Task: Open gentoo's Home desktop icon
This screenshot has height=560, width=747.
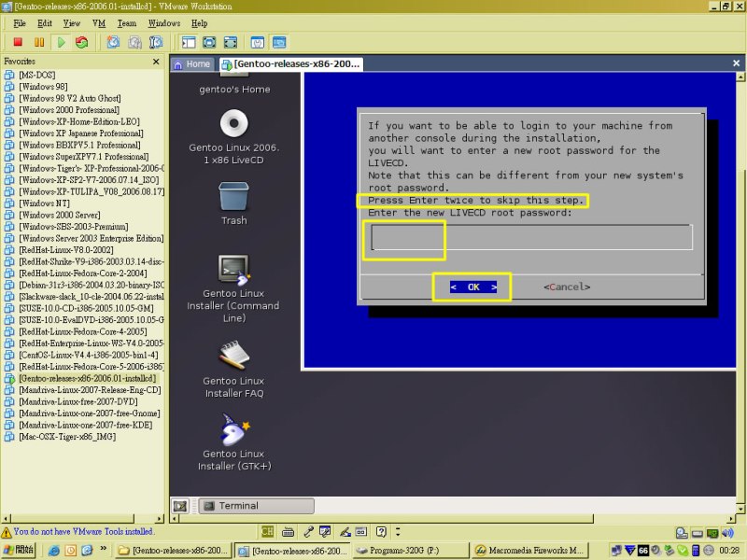Action: point(234,85)
